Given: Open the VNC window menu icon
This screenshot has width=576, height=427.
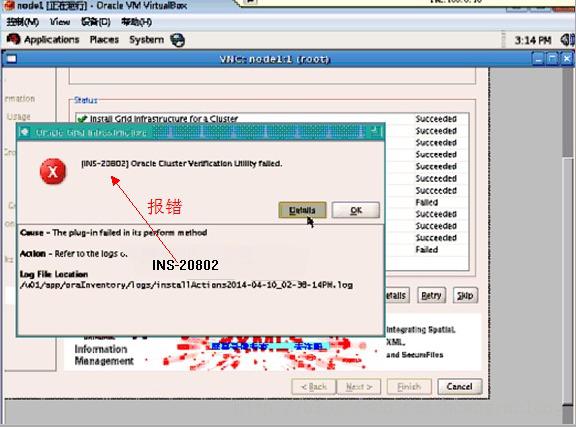Looking at the screenshot, I should (x=11, y=59).
